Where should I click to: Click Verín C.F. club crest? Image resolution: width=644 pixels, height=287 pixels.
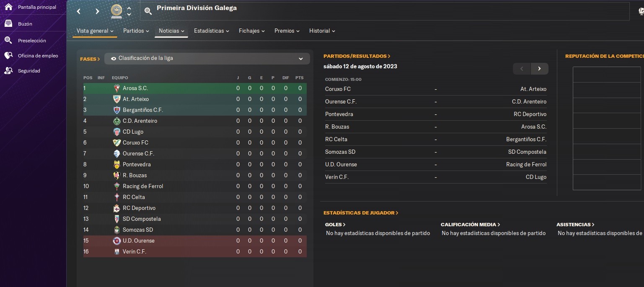click(117, 251)
